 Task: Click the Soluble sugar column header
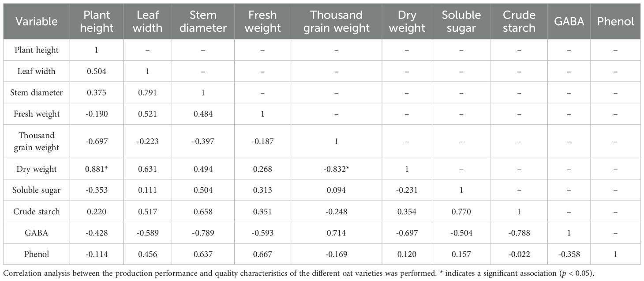pos(461,21)
